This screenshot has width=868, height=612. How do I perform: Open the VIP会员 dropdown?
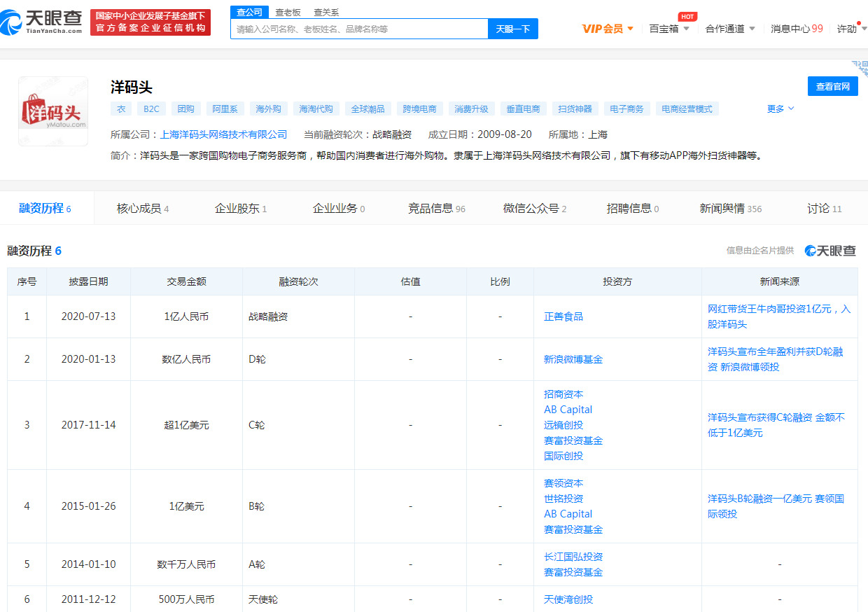(x=608, y=29)
